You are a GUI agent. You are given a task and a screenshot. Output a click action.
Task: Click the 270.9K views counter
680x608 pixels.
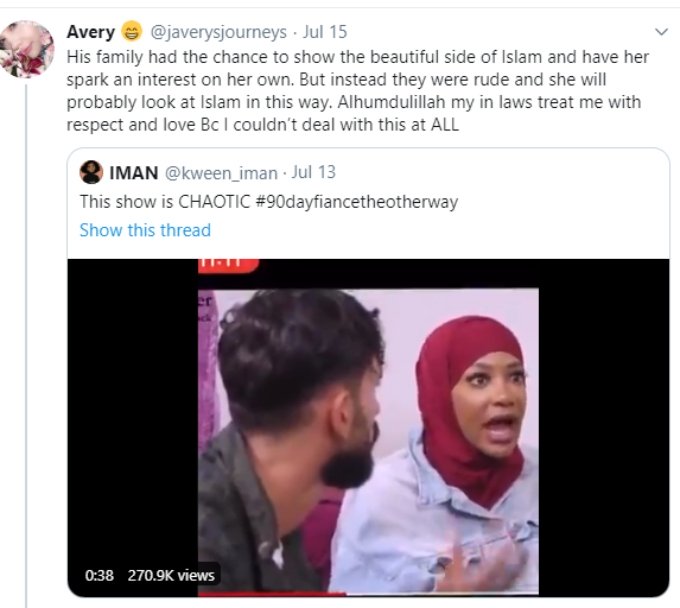[171, 575]
